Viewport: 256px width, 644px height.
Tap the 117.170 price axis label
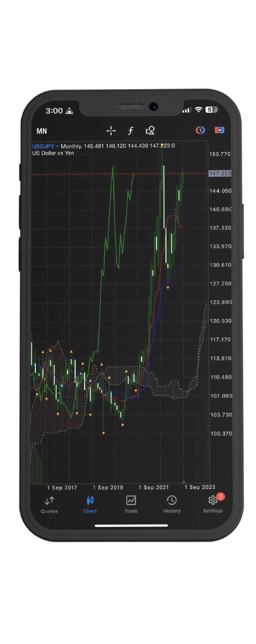coord(221,339)
